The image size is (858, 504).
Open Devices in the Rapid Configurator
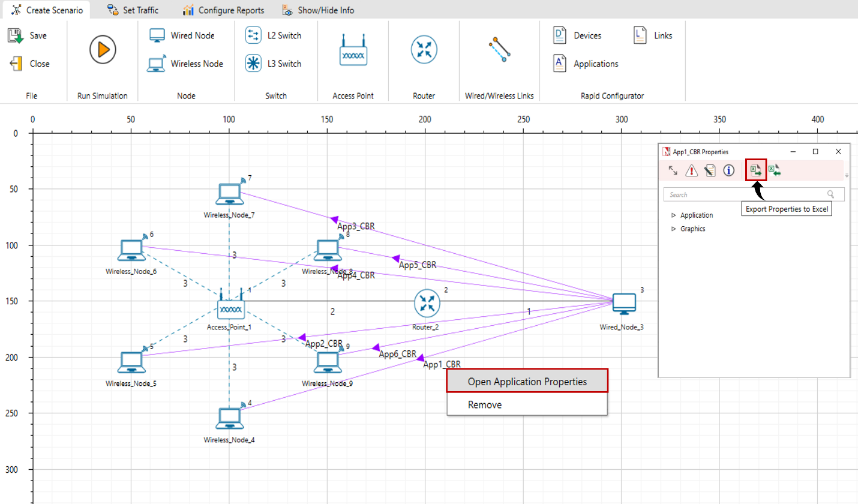577,35
